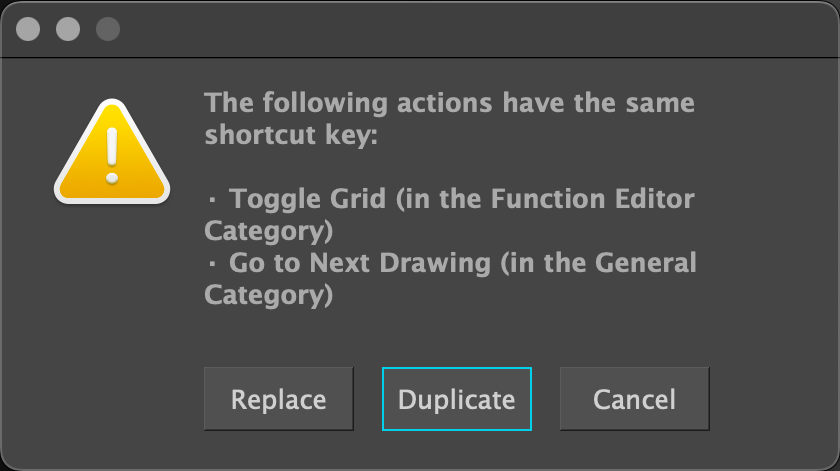Viewport: 840px width, 471px height.
Task: Close the dialog with leftmost window button
Action: [28, 29]
